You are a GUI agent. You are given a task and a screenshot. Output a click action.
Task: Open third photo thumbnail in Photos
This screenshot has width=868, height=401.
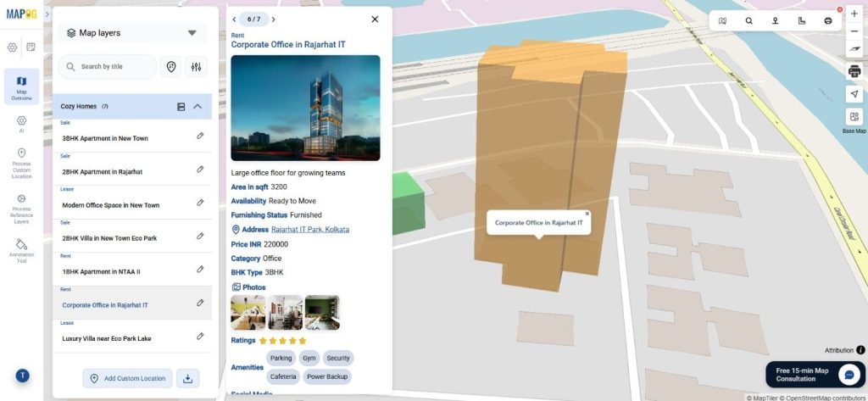click(x=322, y=312)
